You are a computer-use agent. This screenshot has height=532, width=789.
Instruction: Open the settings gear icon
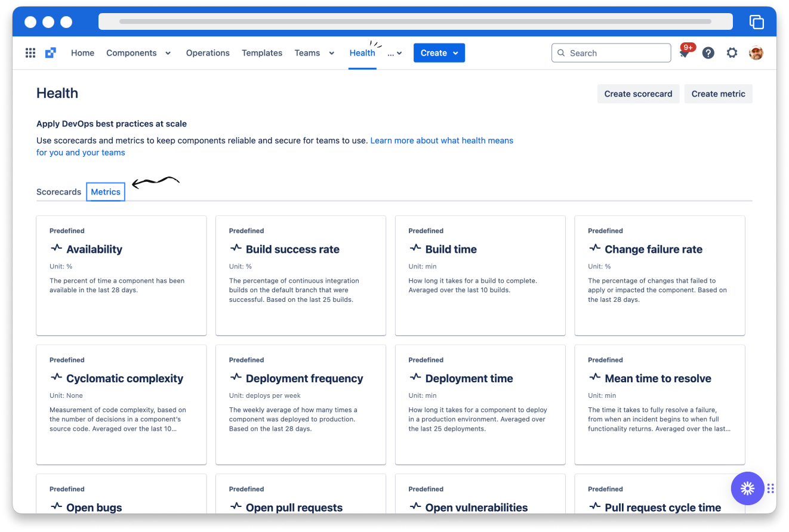click(x=732, y=53)
